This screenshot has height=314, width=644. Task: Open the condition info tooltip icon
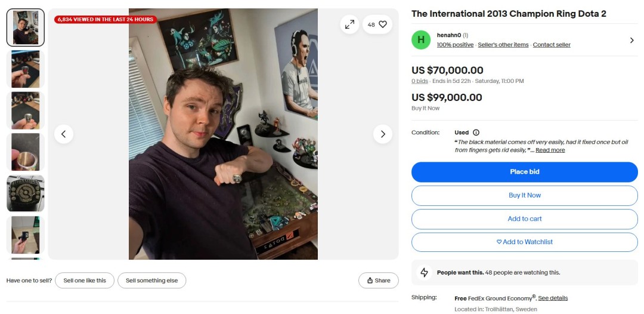pos(476,133)
